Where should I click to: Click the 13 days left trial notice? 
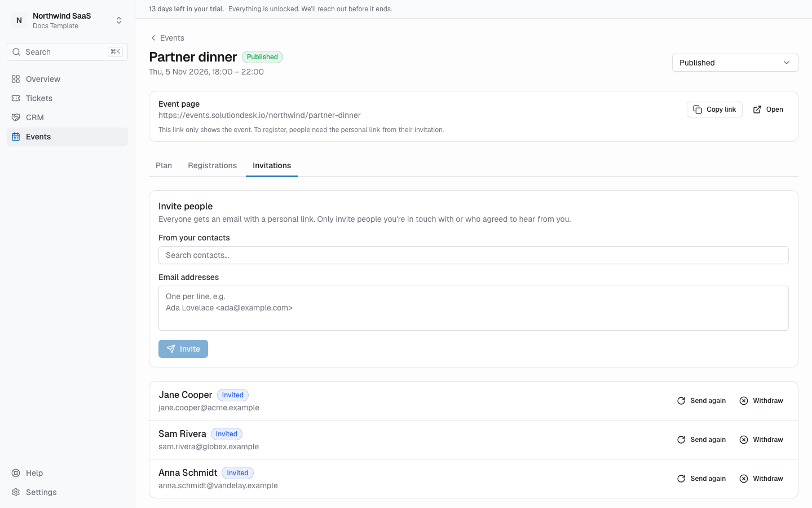pyautogui.click(x=186, y=9)
